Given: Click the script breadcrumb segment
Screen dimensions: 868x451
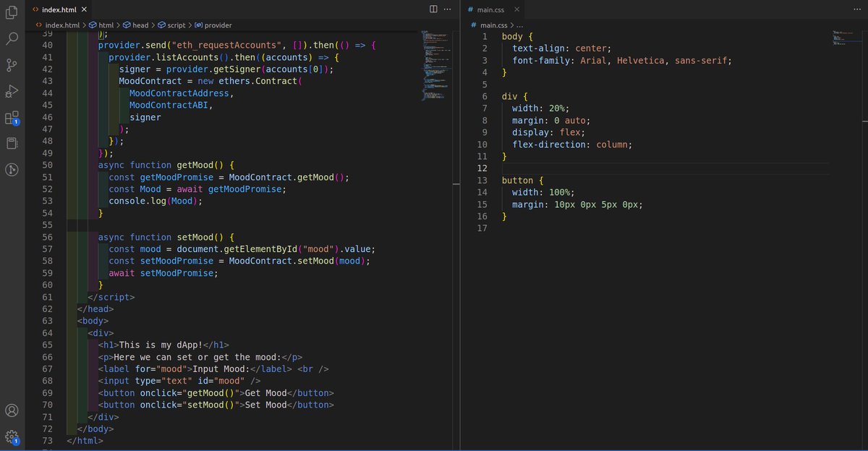Looking at the screenshot, I should (x=171, y=25).
